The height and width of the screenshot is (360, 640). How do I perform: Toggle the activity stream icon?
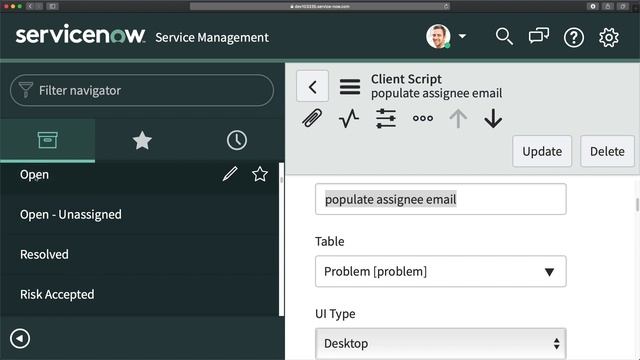click(349, 118)
